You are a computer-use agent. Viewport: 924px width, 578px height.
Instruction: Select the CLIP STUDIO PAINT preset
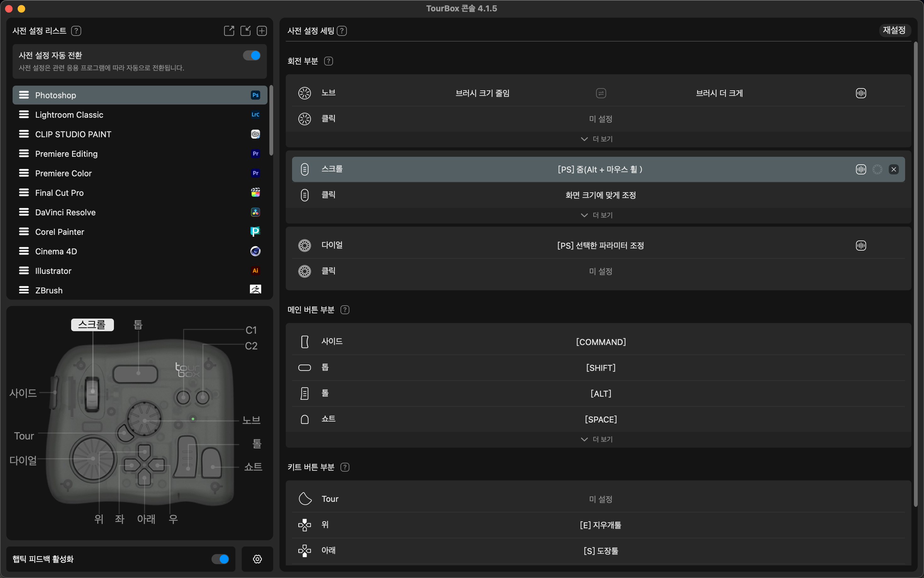click(x=140, y=134)
